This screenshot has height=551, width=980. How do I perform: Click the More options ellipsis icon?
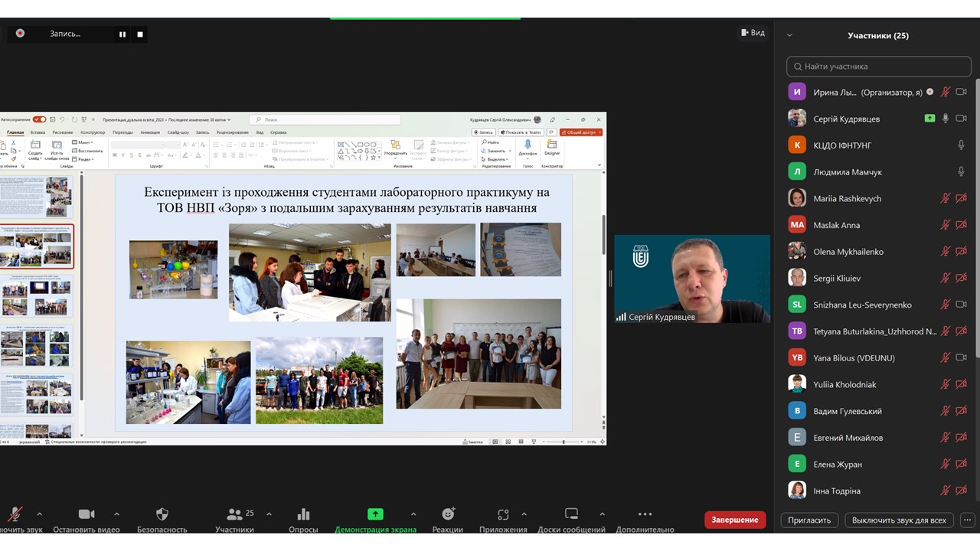[645, 514]
